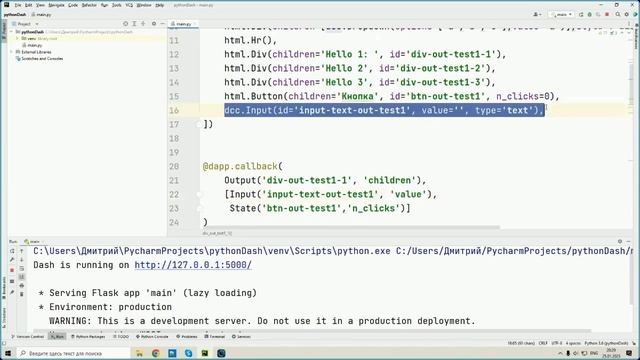The width and height of the screenshot is (640, 360).
Task: Open the File menu
Action: [18, 5]
